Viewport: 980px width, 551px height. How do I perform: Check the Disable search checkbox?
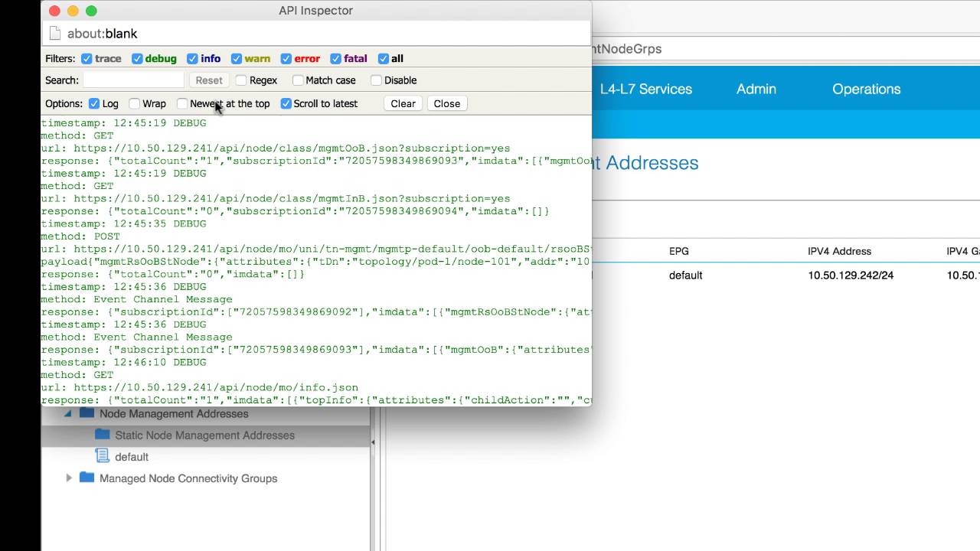pyautogui.click(x=376, y=80)
